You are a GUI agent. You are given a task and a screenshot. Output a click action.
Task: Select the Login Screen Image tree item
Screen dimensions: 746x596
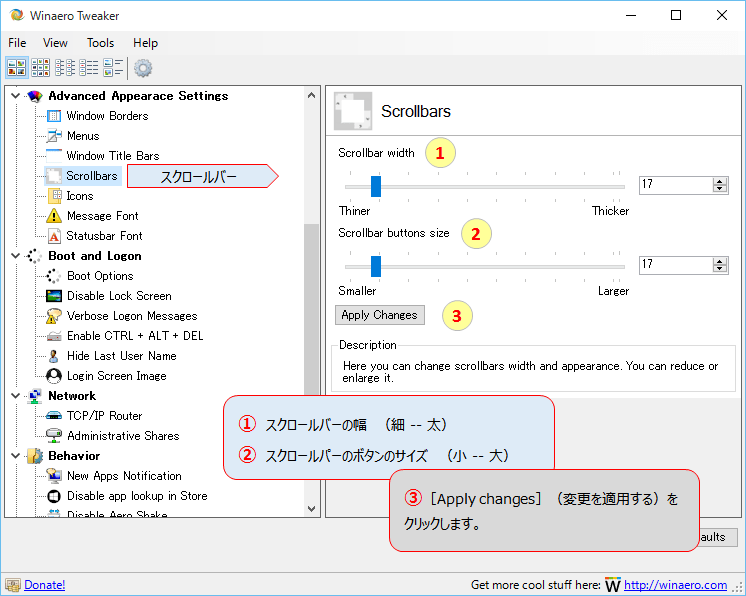(x=117, y=376)
